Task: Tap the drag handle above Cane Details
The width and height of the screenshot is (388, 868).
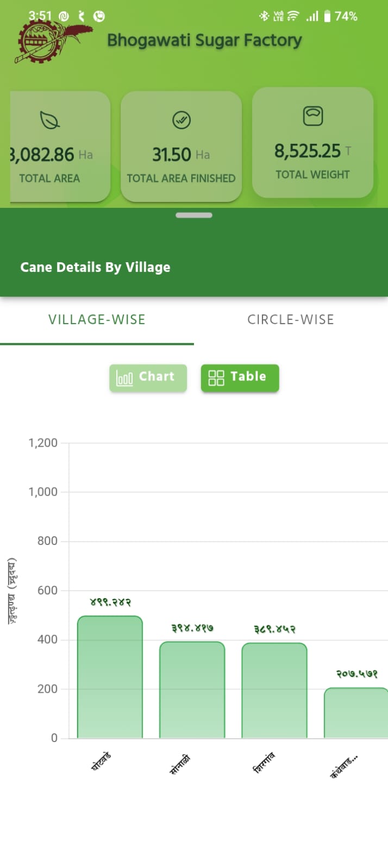Action: pos(194,216)
